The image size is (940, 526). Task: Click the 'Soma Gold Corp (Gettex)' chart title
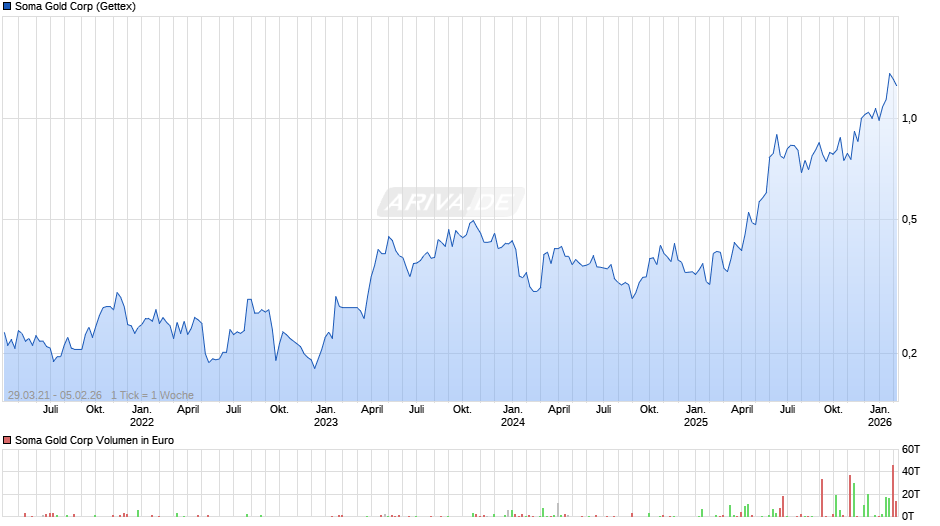pyautogui.click(x=76, y=7)
